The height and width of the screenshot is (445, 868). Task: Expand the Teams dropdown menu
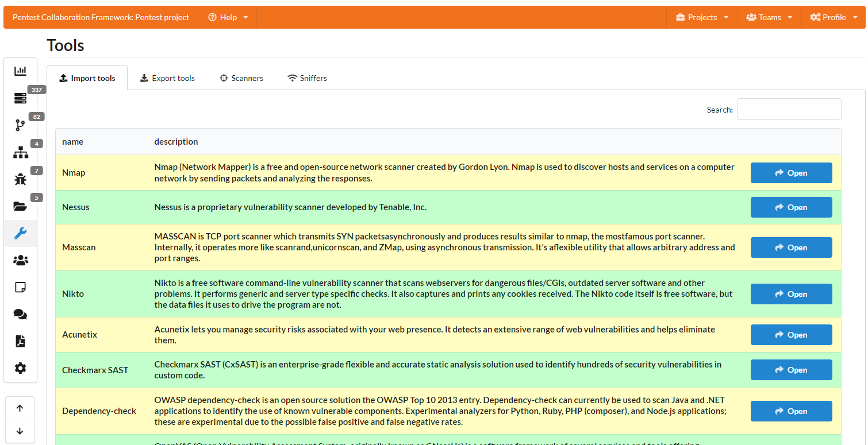pyautogui.click(x=769, y=17)
